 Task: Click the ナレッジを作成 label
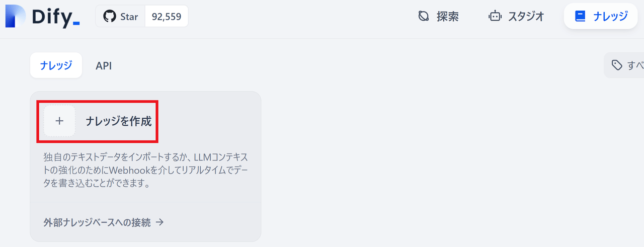[119, 121]
